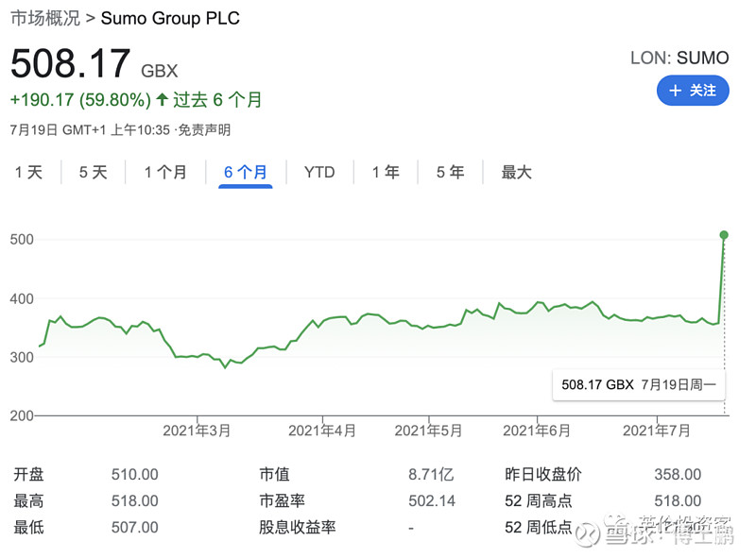756x558 pixels.
Task: Click the 400 y-axis label
Action: point(22,298)
